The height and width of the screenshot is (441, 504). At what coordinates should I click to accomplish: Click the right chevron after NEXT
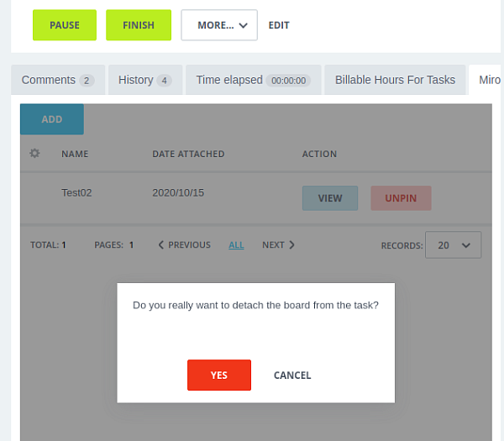pos(291,245)
